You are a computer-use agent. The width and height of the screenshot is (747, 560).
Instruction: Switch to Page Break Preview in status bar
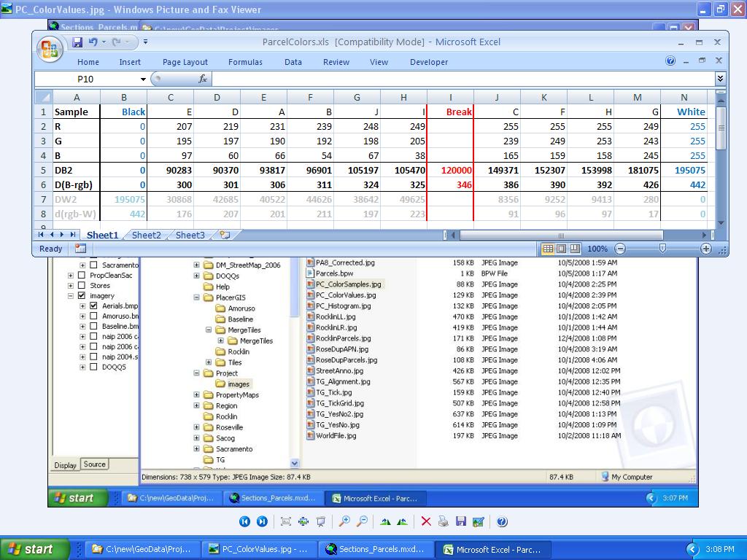click(575, 249)
